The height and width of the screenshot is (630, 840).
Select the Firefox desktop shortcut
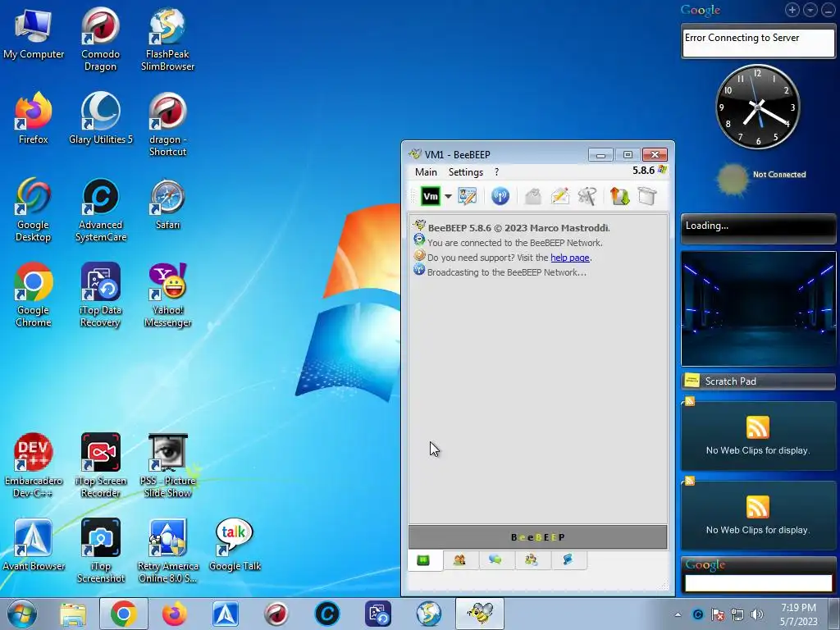[33, 118]
